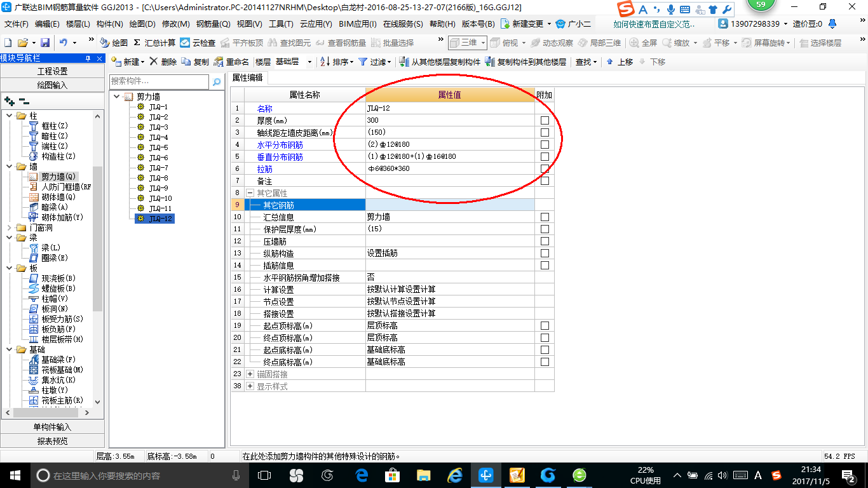
Task: Click 新建 new component button
Action: [x=128, y=62]
